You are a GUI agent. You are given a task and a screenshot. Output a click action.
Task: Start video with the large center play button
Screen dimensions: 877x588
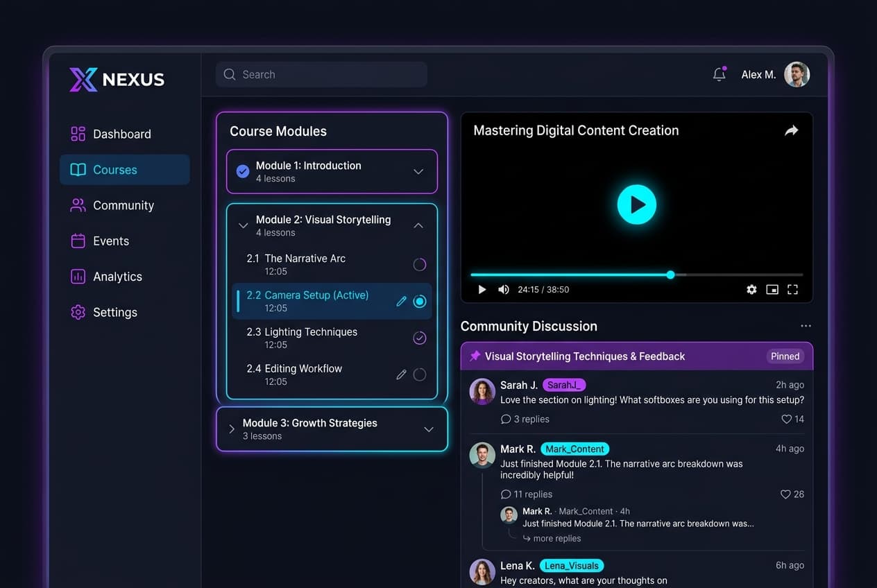636,205
